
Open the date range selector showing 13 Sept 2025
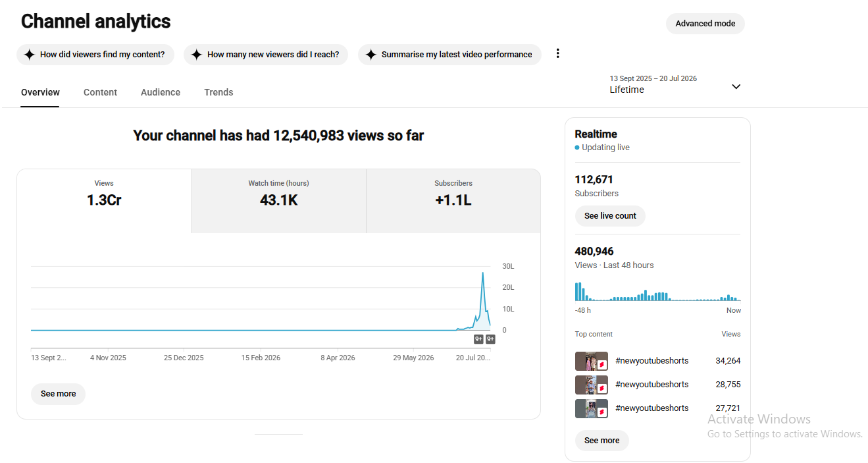click(x=676, y=84)
